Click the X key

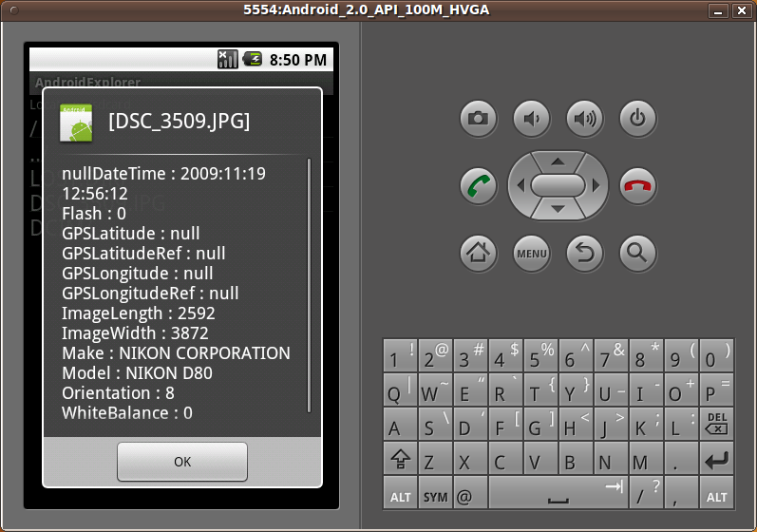point(470,459)
